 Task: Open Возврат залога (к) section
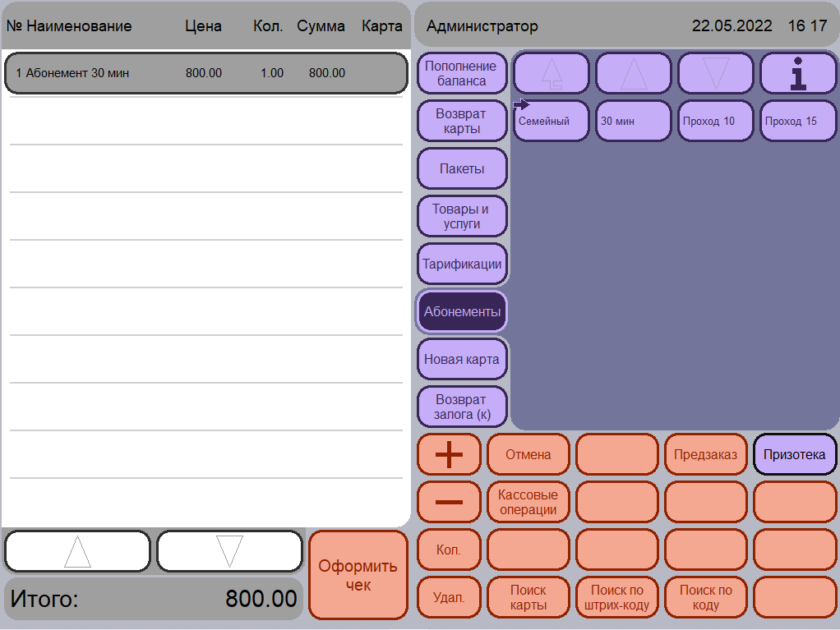pos(462,407)
